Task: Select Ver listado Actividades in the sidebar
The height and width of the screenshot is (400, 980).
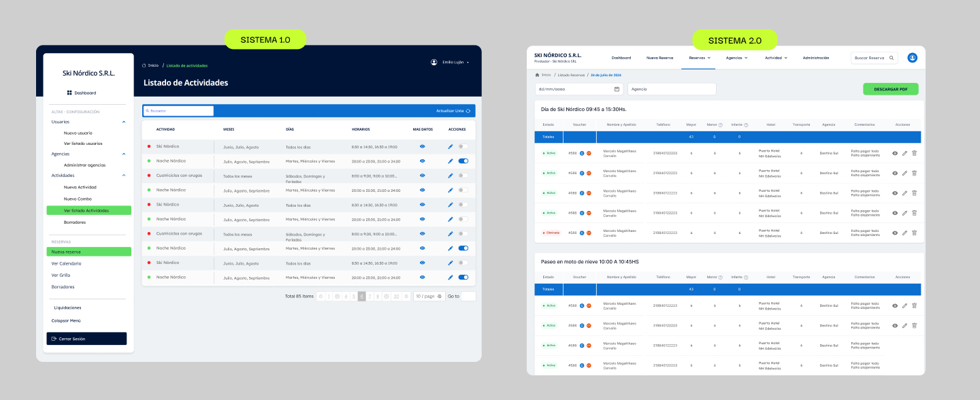Action: [x=88, y=211]
